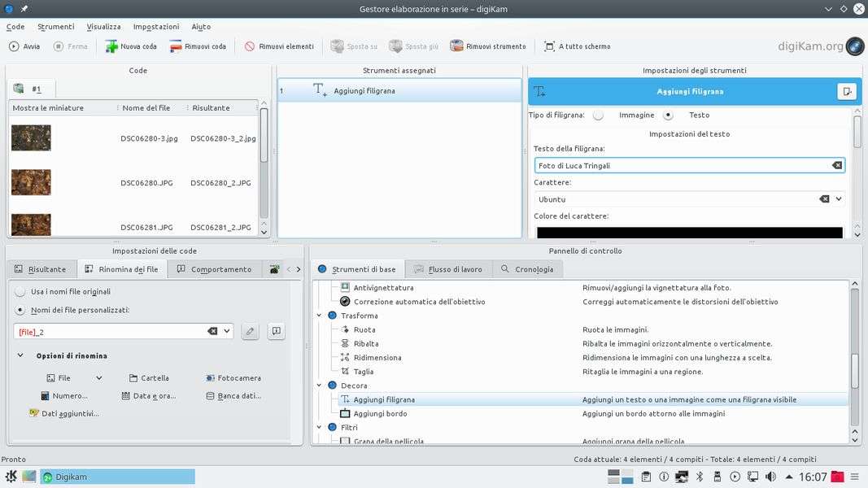Remove queue via Rimuovi coda
The height and width of the screenshot is (488, 868).
[x=198, y=46]
